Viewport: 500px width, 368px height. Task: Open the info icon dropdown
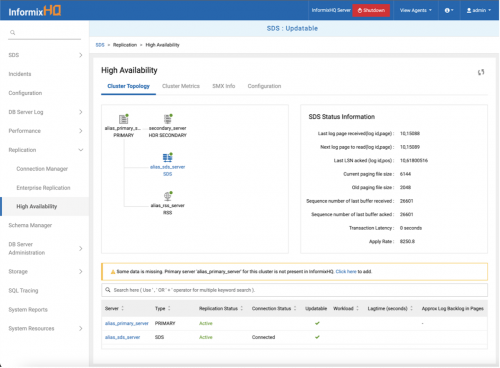point(449,10)
